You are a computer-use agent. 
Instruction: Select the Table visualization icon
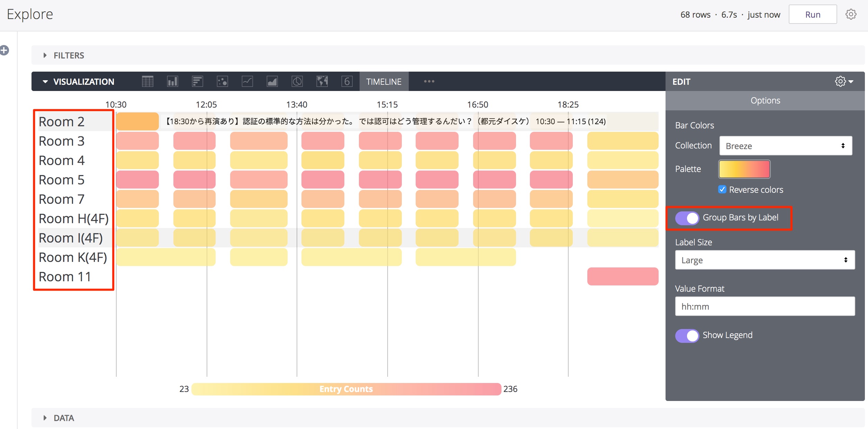coord(147,81)
